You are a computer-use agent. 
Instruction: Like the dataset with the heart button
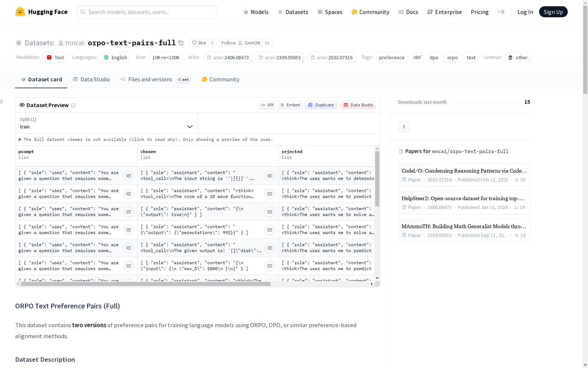pos(199,43)
